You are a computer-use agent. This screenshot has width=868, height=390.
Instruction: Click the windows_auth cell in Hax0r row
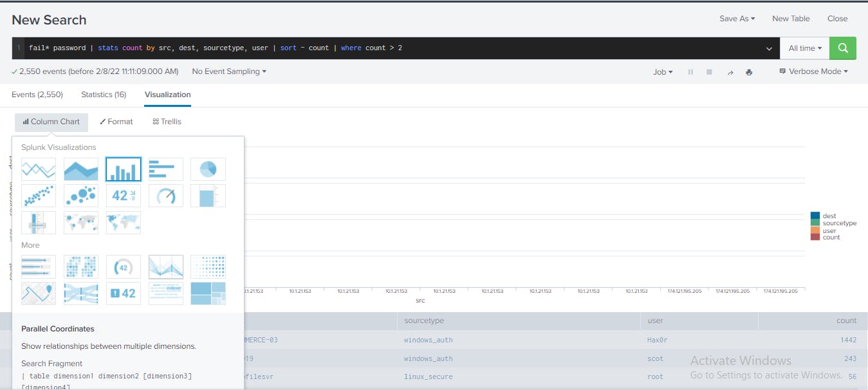428,340
